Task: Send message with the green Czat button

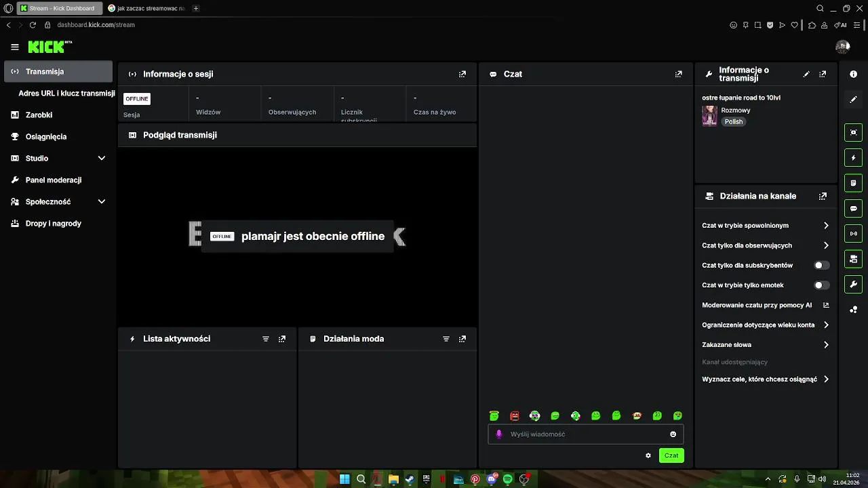Action: (x=671, y=455)
